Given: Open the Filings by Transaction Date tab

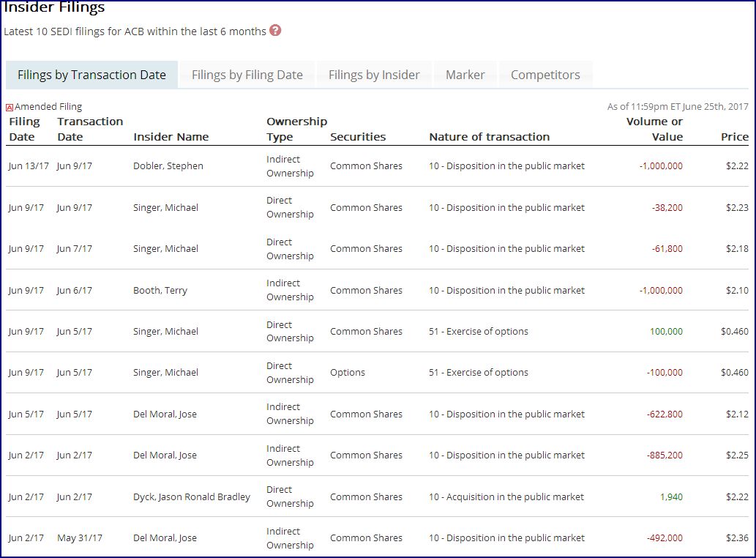Looking at the screenshot, I should (x=91, y=75).
